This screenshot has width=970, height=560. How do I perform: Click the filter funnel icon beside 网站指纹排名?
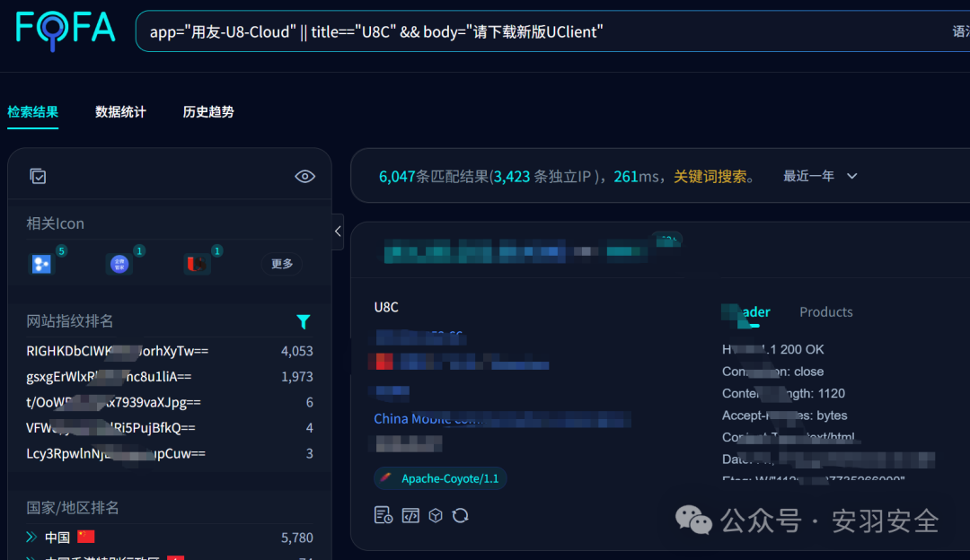304,321
